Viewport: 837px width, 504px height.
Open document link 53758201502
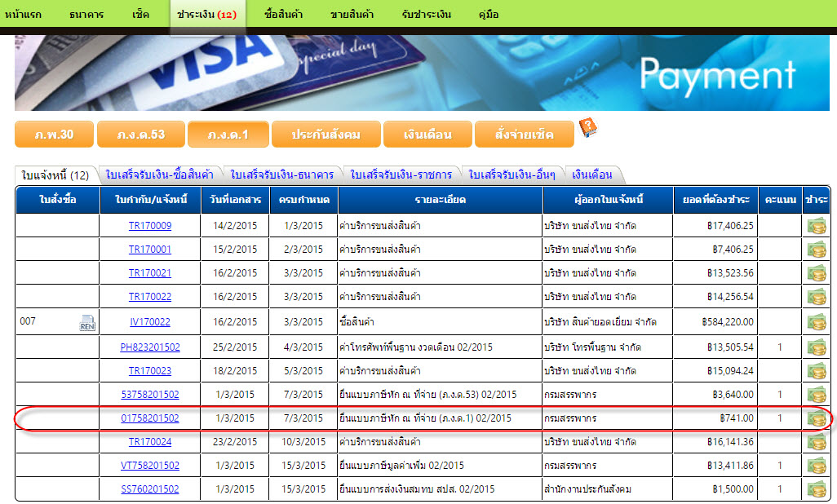pyautogui.click(x=150, y=395)
